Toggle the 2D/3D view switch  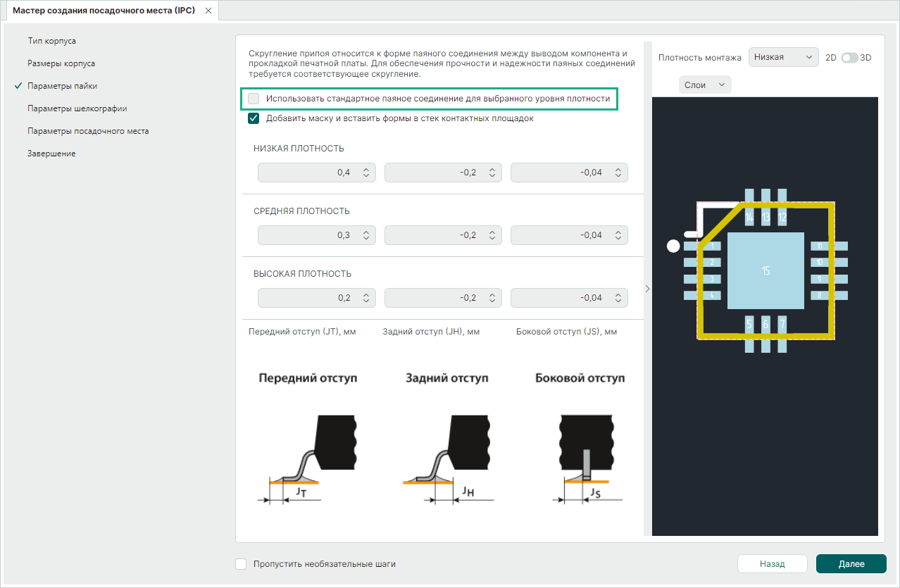[849, 58]
